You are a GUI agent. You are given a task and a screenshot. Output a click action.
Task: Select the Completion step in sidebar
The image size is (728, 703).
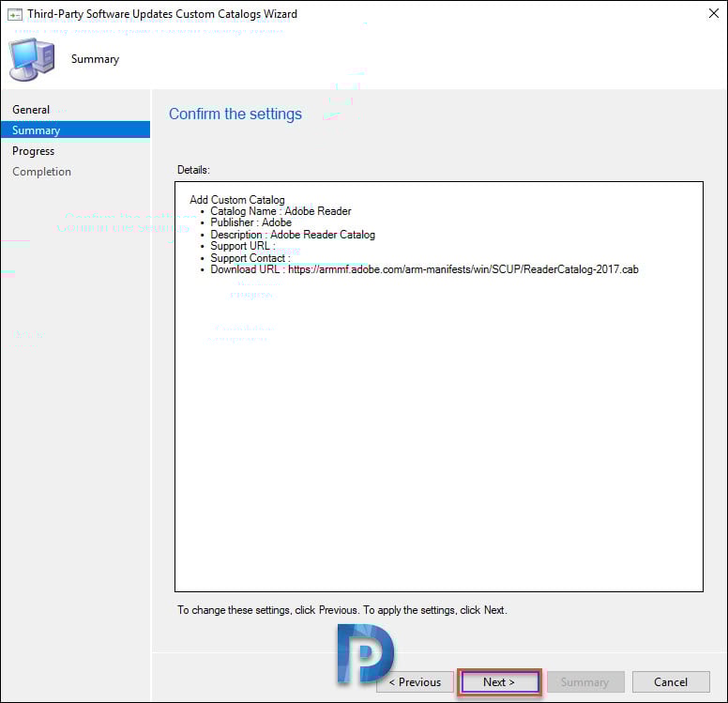(42, 172)
